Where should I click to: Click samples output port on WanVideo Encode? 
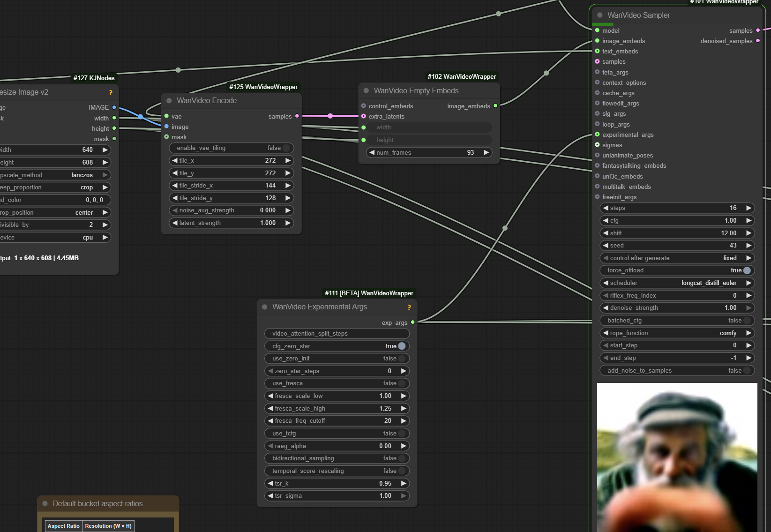pyautogui.click(x=297, y=116)
